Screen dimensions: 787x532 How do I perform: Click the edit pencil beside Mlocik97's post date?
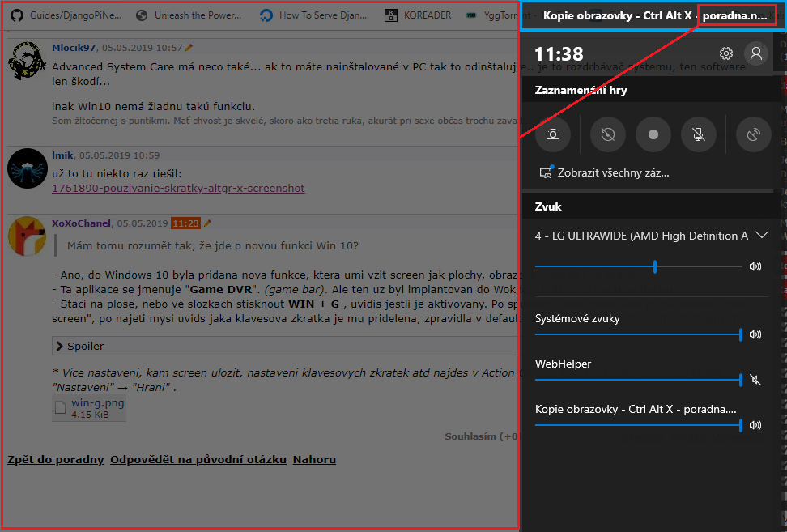pyautogui.click(x=189, y=48)
